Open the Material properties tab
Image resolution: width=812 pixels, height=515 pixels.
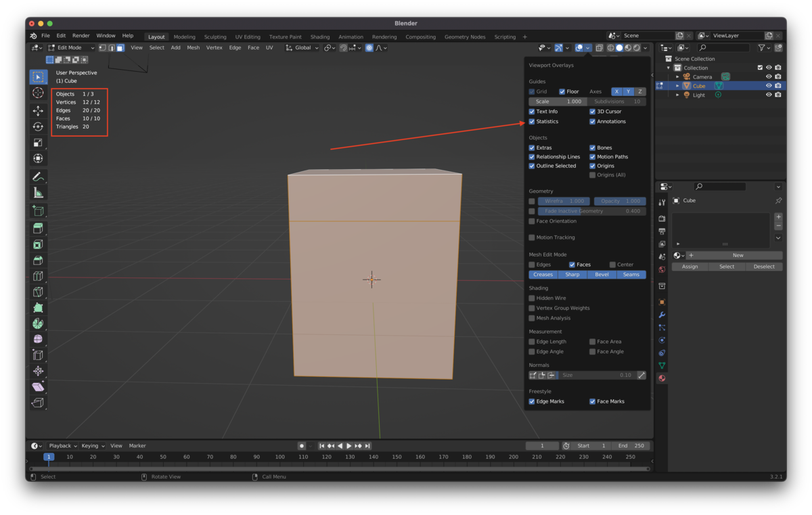point(662,378)
